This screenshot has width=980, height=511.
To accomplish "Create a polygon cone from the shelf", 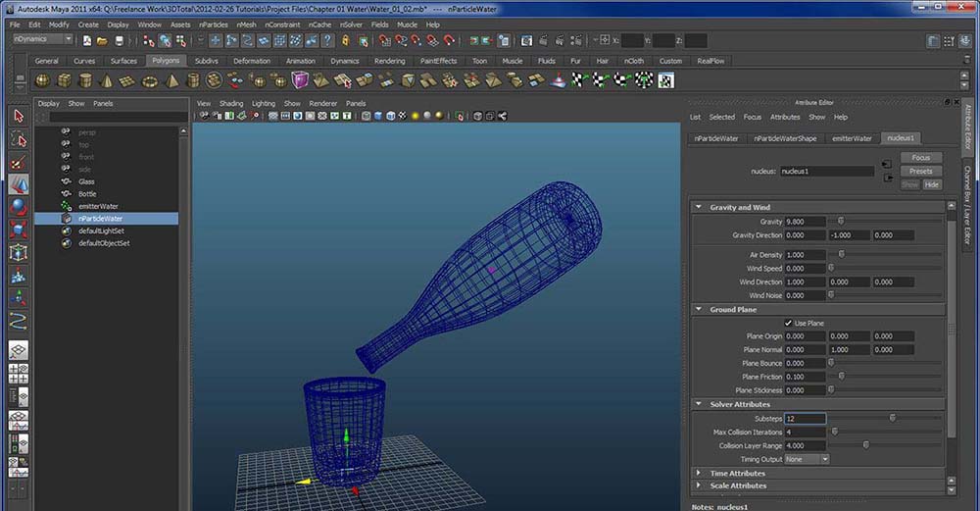I will (107, 80).
